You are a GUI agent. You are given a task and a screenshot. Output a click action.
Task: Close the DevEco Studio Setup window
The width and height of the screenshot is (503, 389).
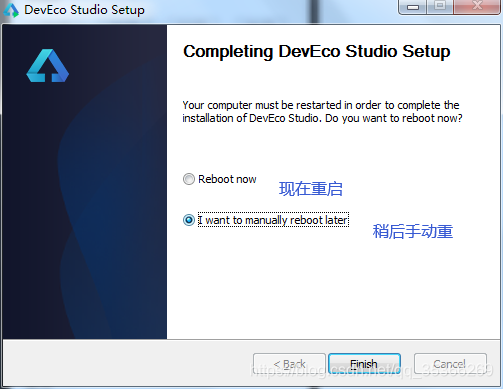click(x=477, y=6)
